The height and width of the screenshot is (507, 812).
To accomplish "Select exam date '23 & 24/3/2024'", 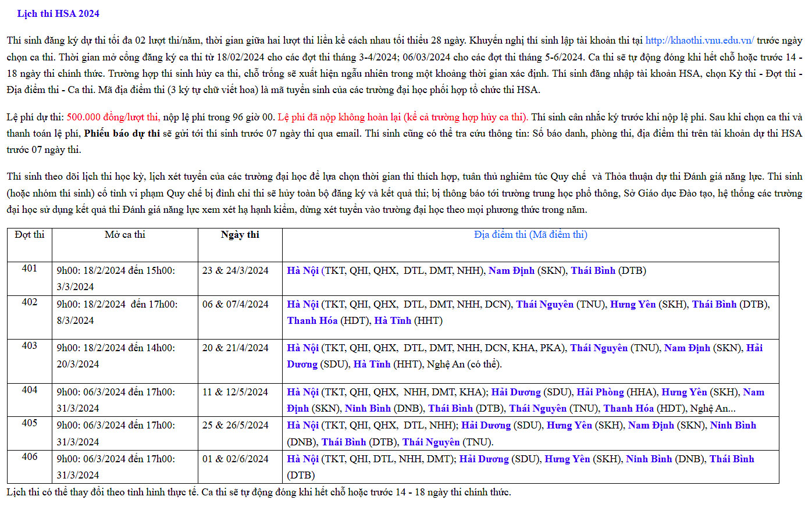I will tap(236, 271).
